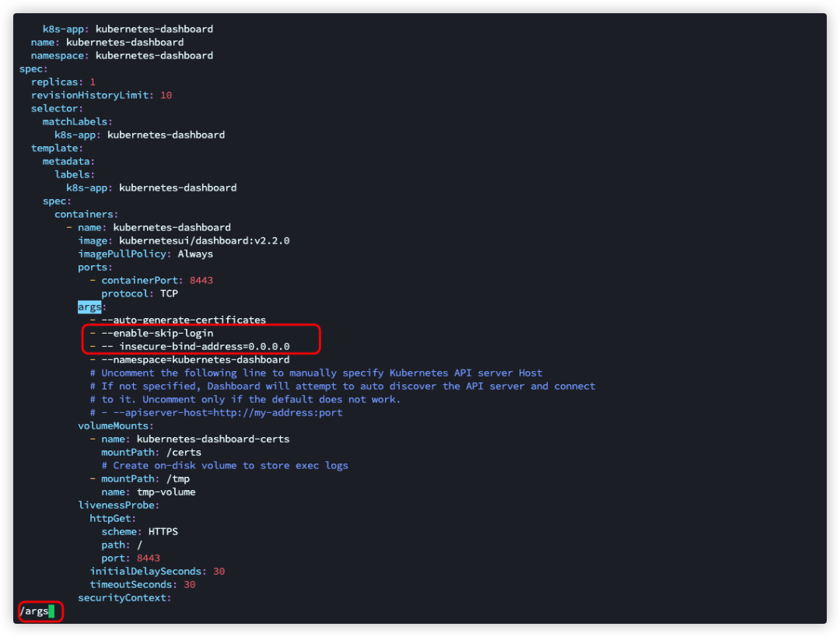The height and width of the screenshot is (637, 840).
Task: Click the 'containerPort: 8443' line
Action: point(157,280)
